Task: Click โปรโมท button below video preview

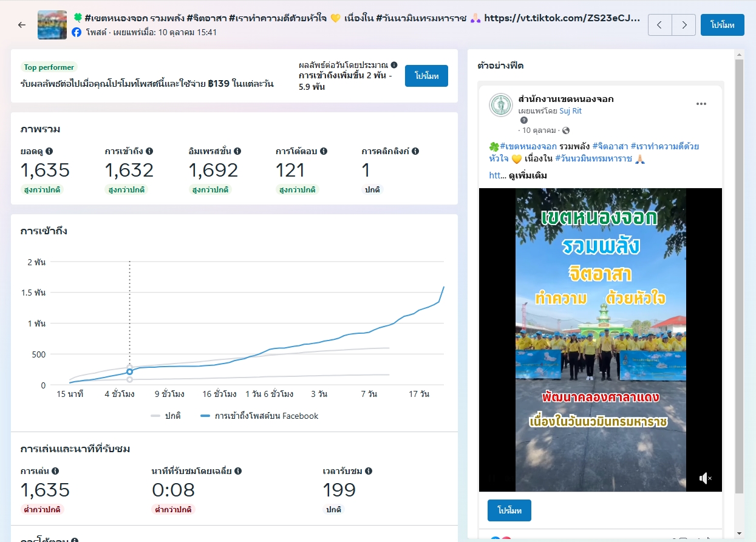Action: (x=509, y=510)
